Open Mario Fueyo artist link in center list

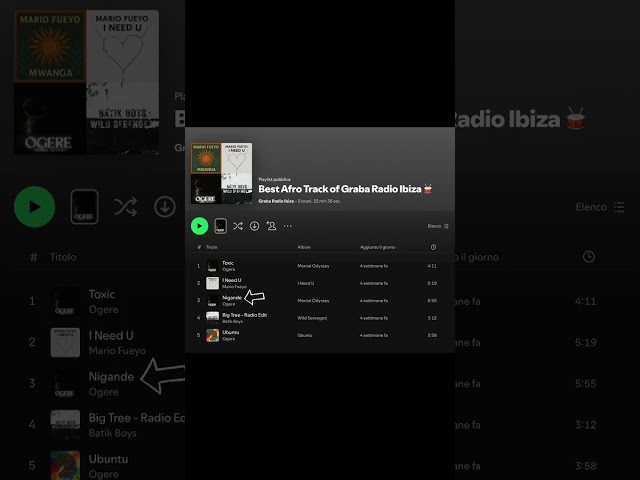[x=234, y=287]
